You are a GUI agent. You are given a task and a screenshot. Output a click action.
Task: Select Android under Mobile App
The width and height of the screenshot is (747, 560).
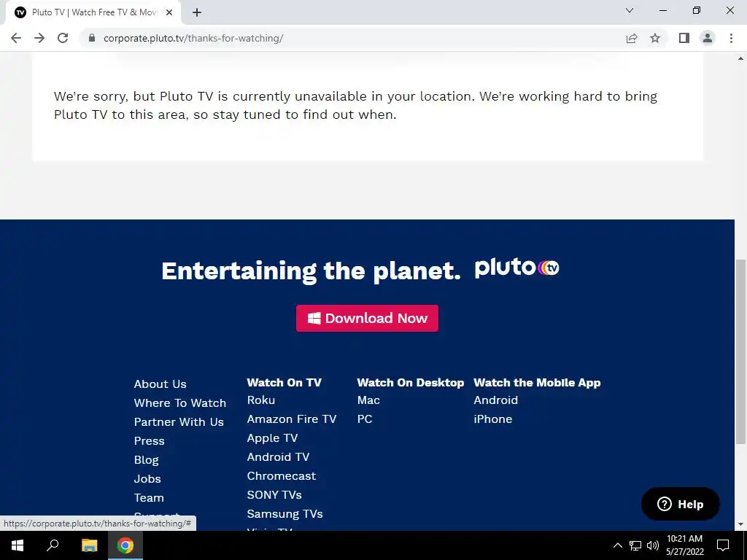[495, 400]
